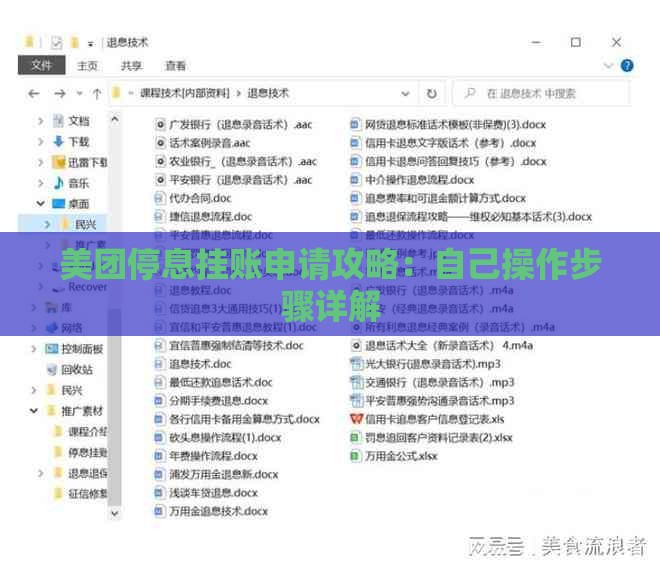Image resolution: width=660 pixels, height=568 pixels.
Task: Expand the 下载 tree node
Action: [x=40, y=141]
